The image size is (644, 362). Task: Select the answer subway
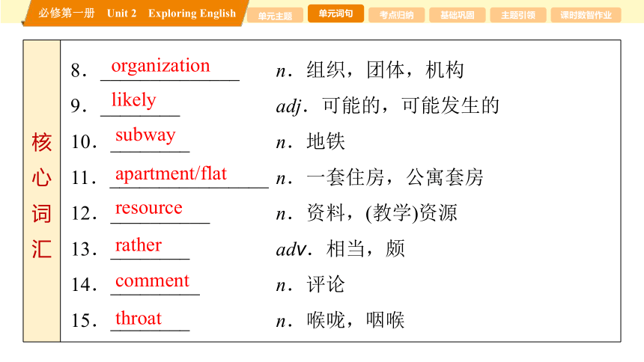coord(145,135)
